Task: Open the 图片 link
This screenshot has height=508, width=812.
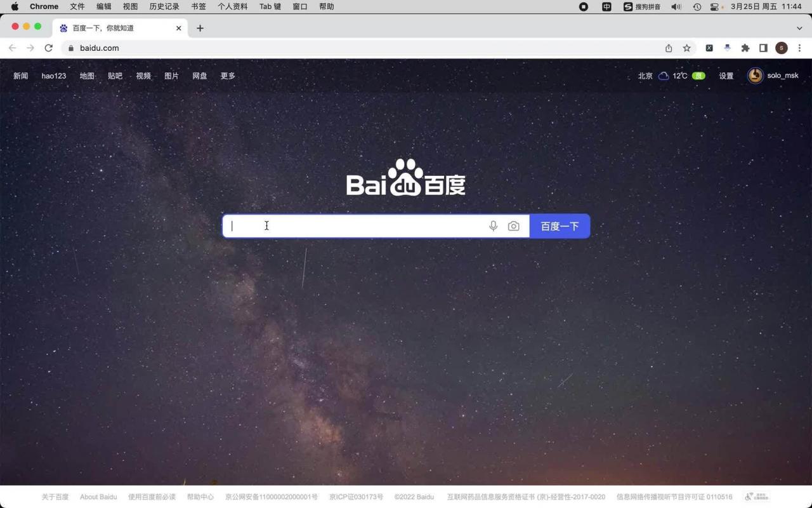Action: tap(171, 76)
